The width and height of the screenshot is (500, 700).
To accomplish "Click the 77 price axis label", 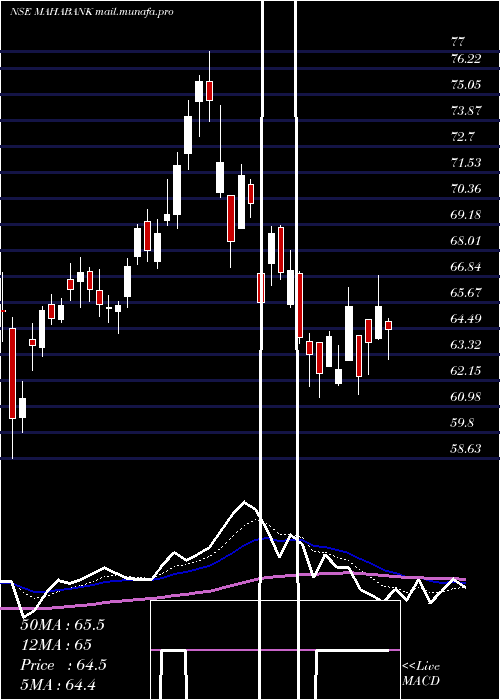I will 458,42.
